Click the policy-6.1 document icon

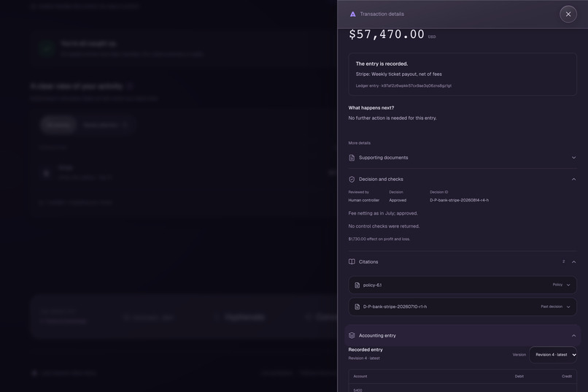(x=357, y=285)
